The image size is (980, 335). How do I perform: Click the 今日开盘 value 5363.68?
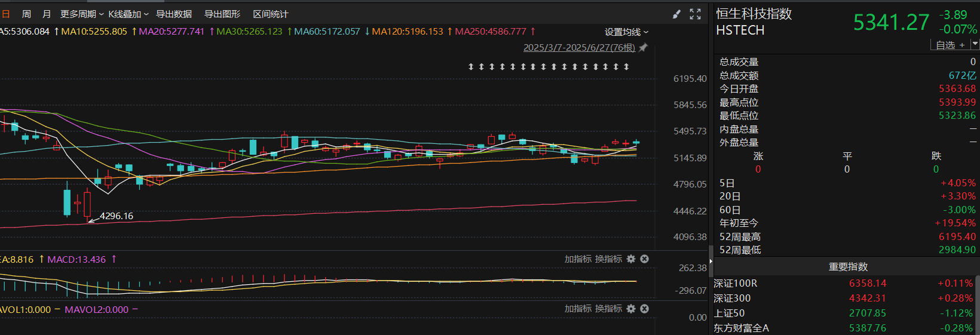957,89
